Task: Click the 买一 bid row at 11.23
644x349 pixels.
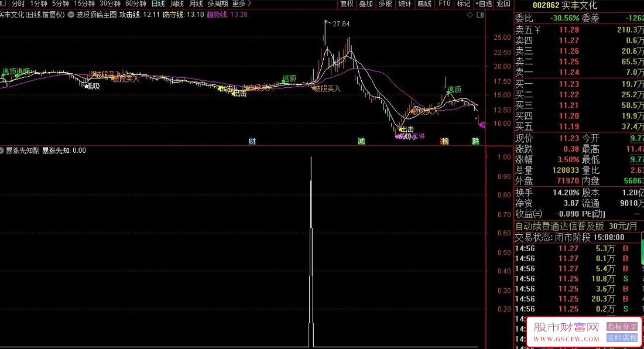Action: point(579,84)
